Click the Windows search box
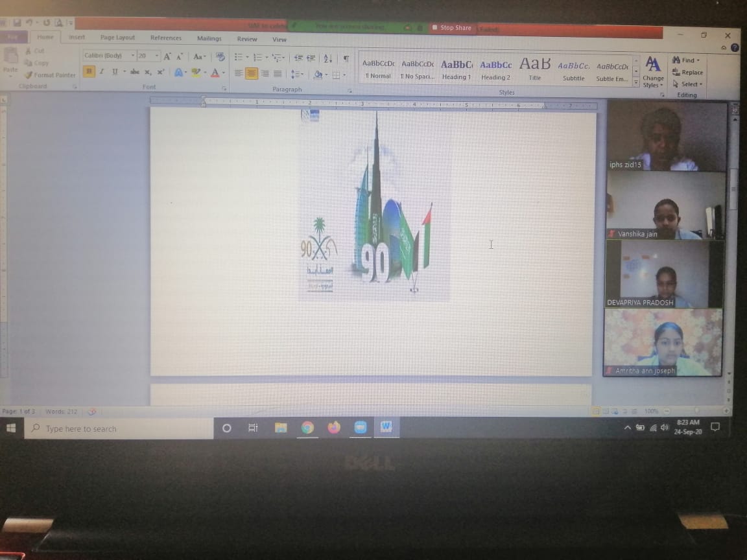 click(x=119, y=428)
